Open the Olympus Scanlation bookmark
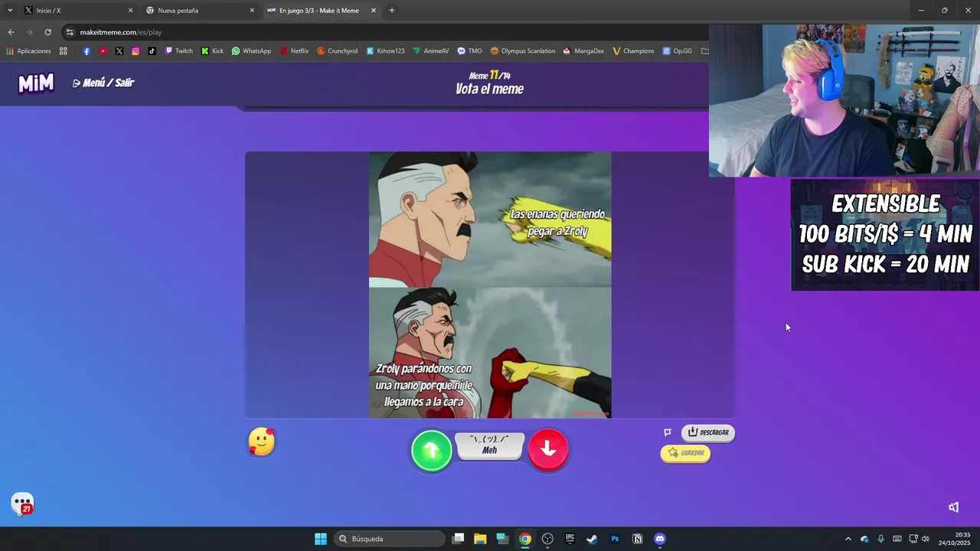 coord(523,51)
